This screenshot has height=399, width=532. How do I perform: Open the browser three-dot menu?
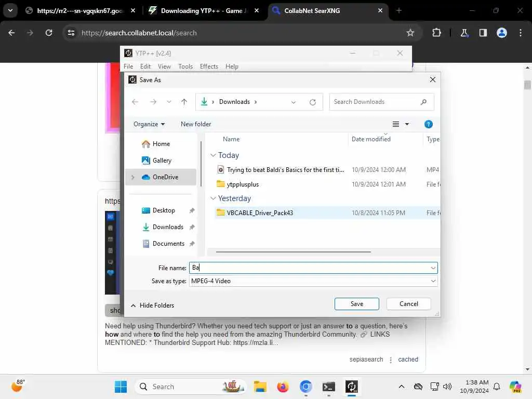pos(521,33)
